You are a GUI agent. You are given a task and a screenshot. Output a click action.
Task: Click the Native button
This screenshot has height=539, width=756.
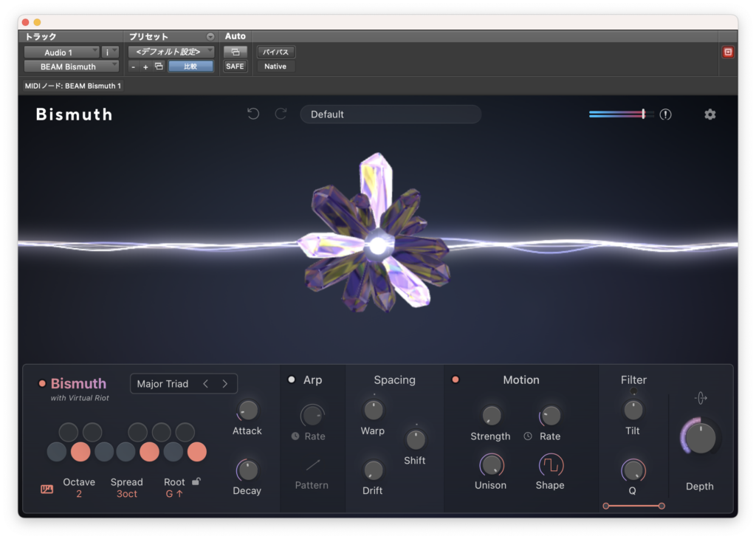275,66
